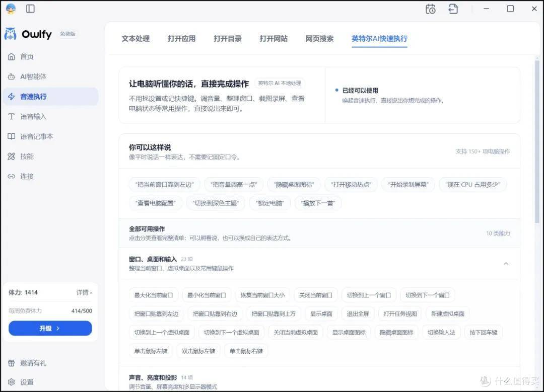Click the 英特尔 AI 本地处理 badge
This screenshot has height=392, width=544.
(280, 83)
